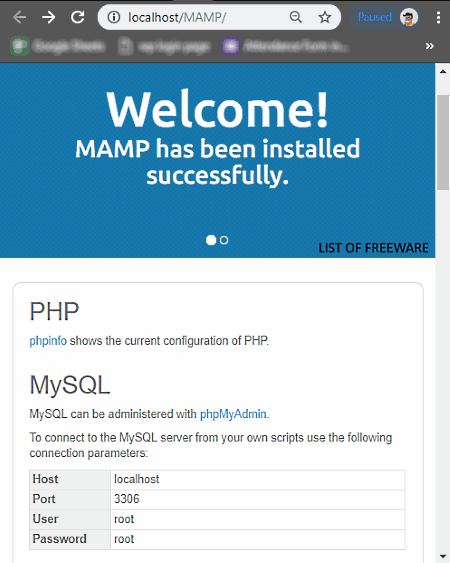Bookmark this page with star icon
This screenshot has width=450, height=563.
coord(325,17)
